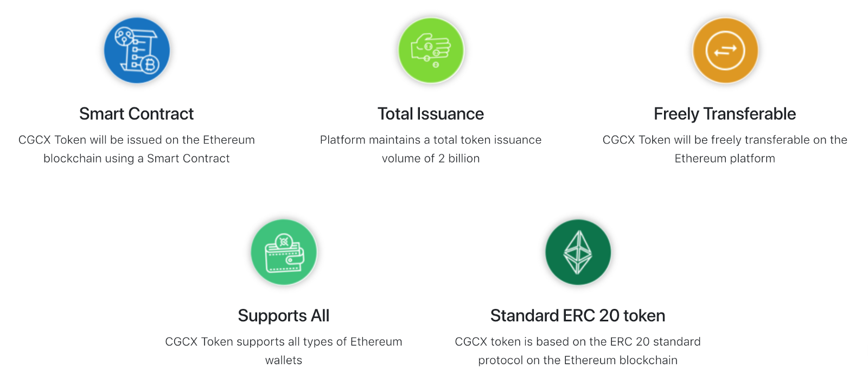Select the Total Issuance heading
This screenshot has height=381, width=868.
pos(431,114)
